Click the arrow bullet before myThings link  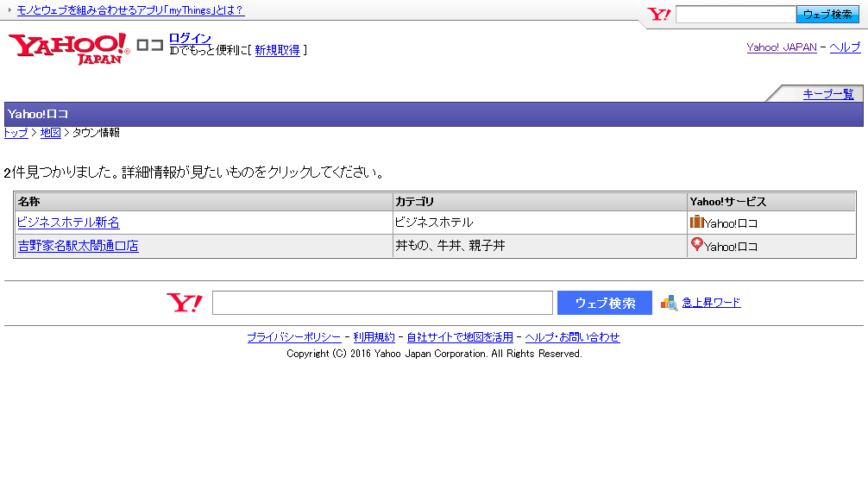(9, 10)
